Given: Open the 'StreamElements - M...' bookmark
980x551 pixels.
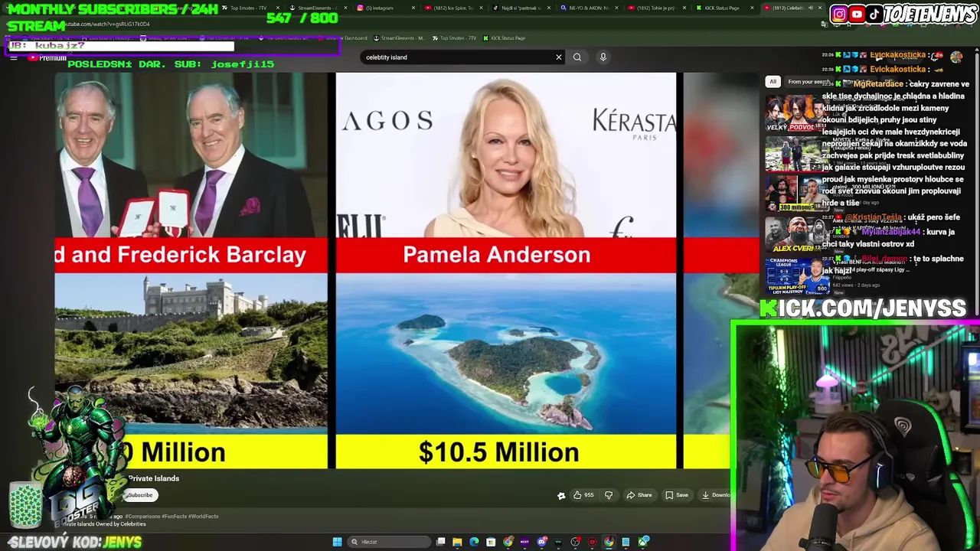Looking at the screenshot, I should [x=398, y=37].
